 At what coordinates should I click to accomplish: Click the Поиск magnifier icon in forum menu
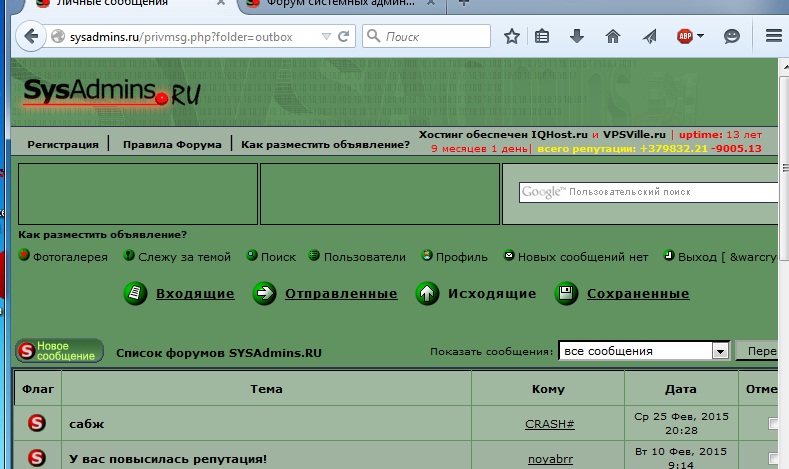252,255
